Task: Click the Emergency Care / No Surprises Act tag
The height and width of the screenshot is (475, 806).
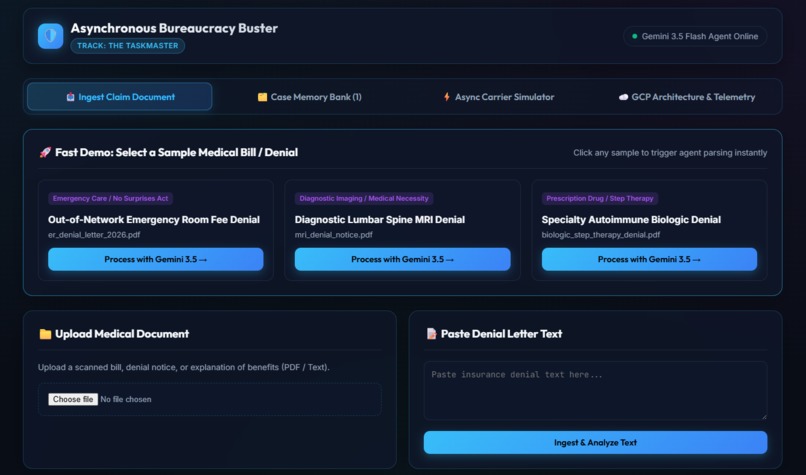Action: pos(111,198)
